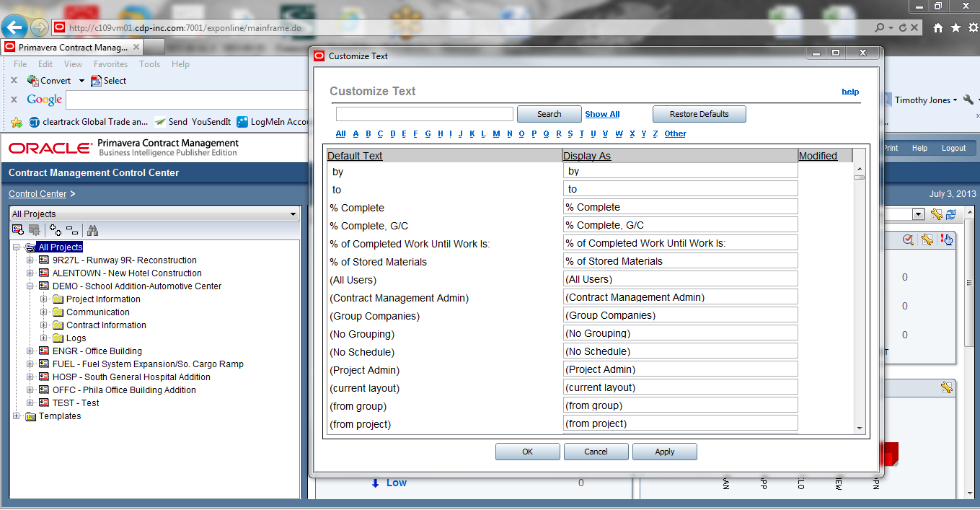980x510 pixels.
Task: Click the clock check icon in right panel
Action: (x=909, y=239)
